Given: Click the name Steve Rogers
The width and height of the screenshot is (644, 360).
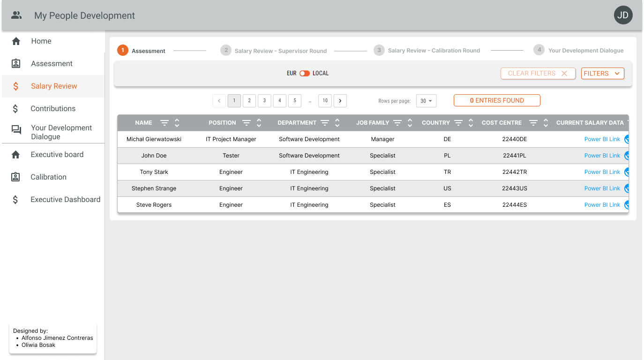Looking at the screenshot, I should 154,205.
